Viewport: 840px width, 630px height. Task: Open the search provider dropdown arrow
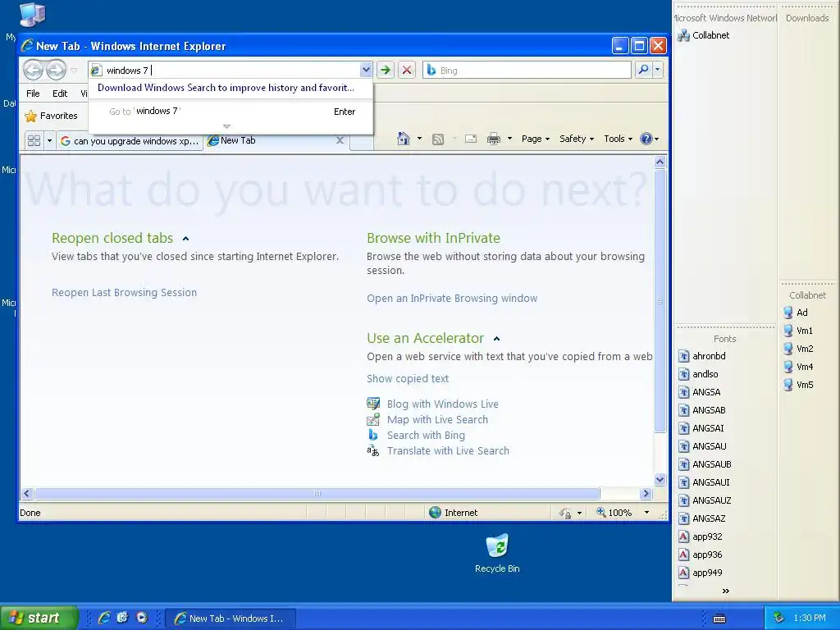(657, 70)
